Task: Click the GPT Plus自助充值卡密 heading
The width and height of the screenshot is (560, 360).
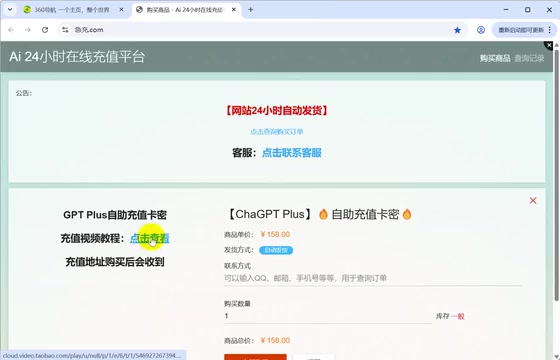Action: 115,215
